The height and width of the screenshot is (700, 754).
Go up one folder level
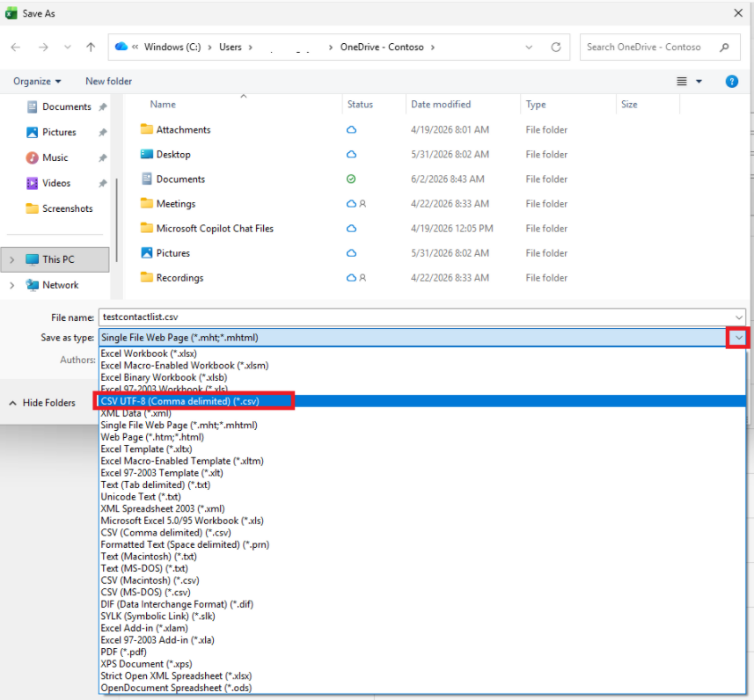(91, 47)
